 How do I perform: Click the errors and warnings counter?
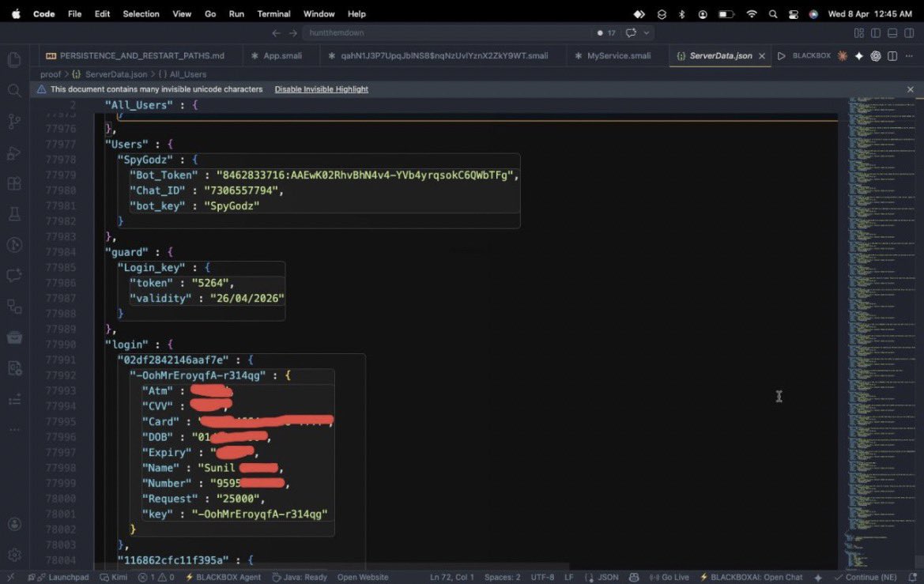tap(157, 578)
